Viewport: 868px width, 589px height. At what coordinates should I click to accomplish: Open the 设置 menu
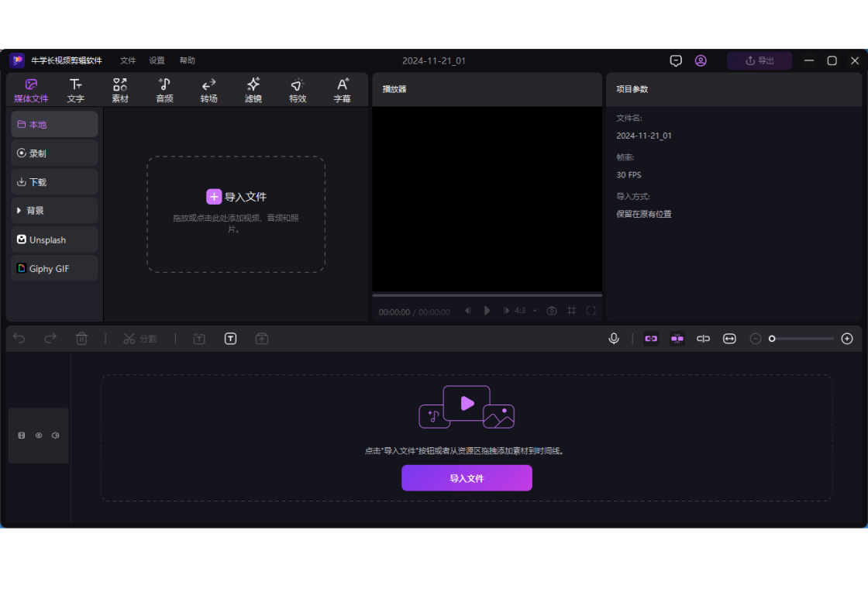[157, 61]
